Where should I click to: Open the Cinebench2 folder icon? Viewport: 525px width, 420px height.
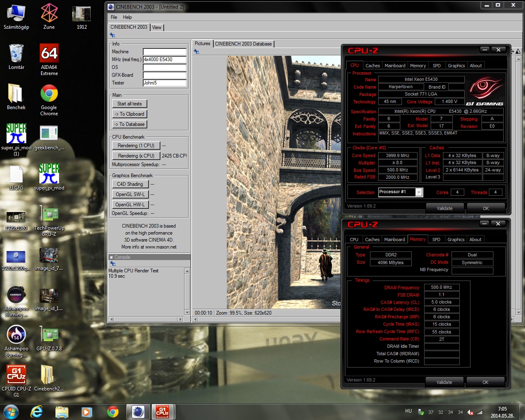(49, 378)
